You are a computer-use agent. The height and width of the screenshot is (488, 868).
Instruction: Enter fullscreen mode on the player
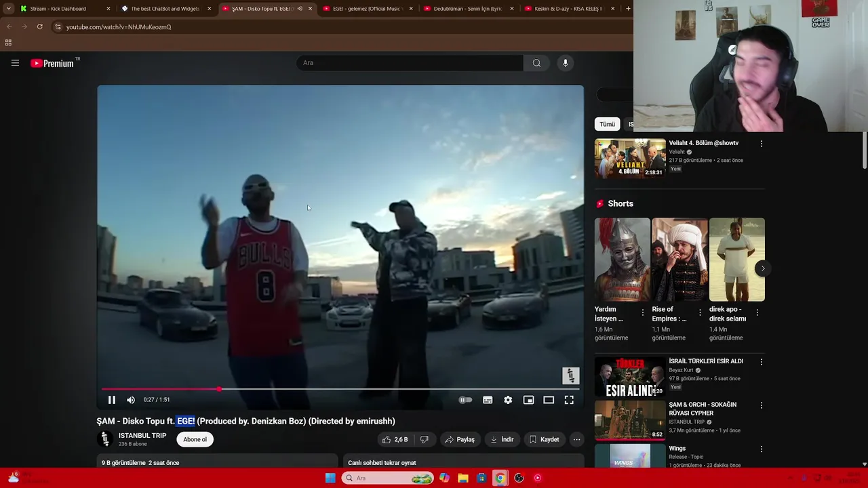point(569,400)
